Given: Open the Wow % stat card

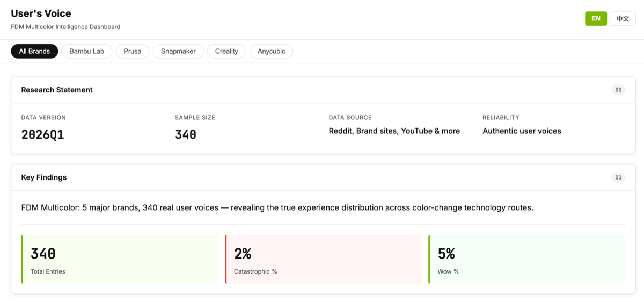Looking at the screenshot, I should (527, 259).
